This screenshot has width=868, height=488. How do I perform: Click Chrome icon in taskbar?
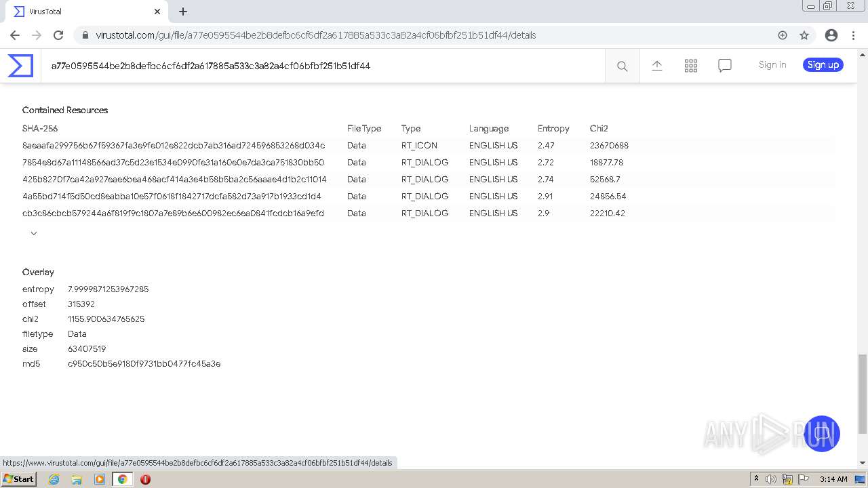[x=122, y=479]
